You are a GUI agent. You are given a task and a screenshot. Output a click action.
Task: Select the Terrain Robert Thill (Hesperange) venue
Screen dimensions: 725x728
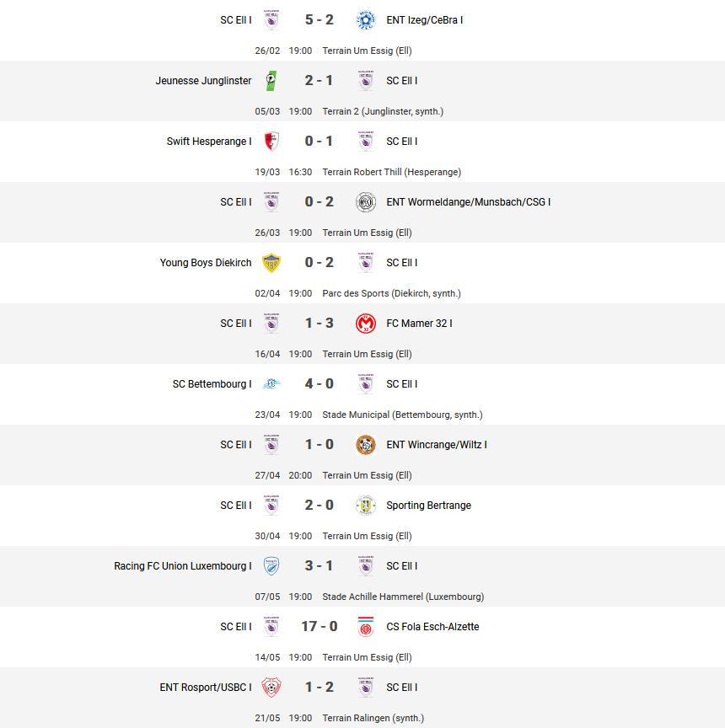coord(391,172)
